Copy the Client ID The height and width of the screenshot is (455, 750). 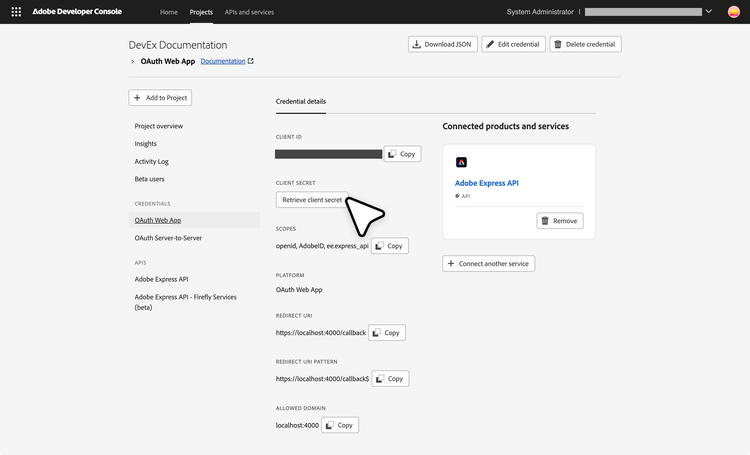pyautogui.click(x=402, y=154)
